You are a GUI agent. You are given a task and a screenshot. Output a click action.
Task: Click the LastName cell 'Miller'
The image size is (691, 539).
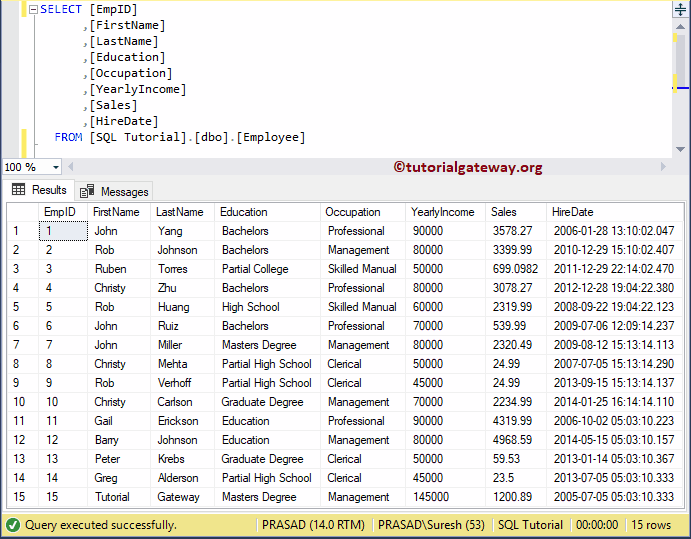[182, 345]
